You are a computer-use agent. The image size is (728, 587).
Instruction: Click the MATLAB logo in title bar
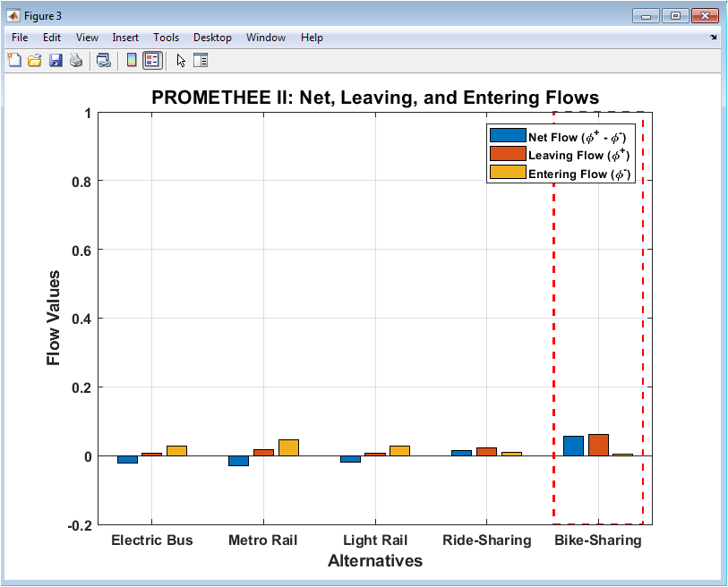click(x=13, y=16)
